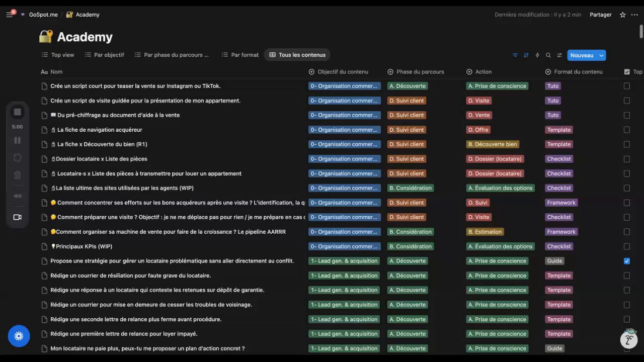Click the vertical scrollbar thumb

click(x=641, y=30)
